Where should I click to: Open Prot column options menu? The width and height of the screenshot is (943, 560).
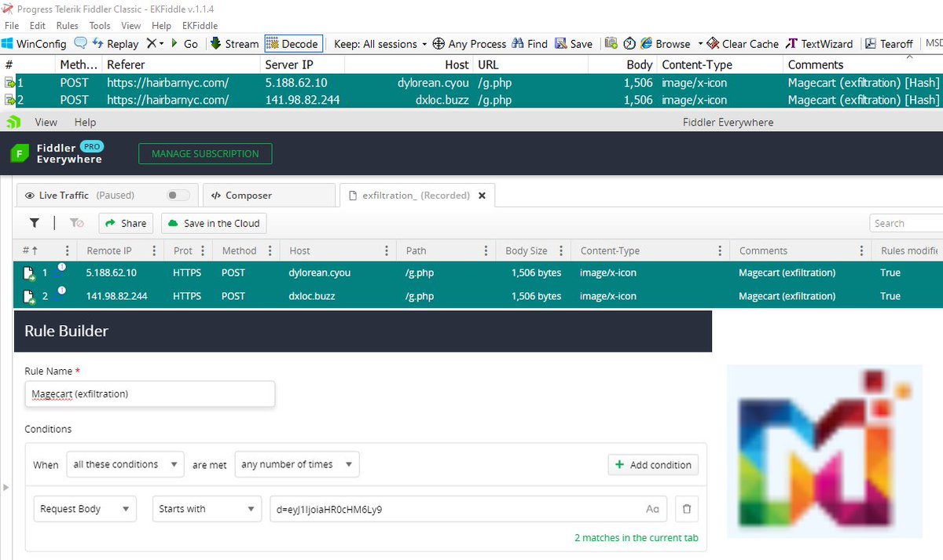pyautogui.click(x=203, y=251)
